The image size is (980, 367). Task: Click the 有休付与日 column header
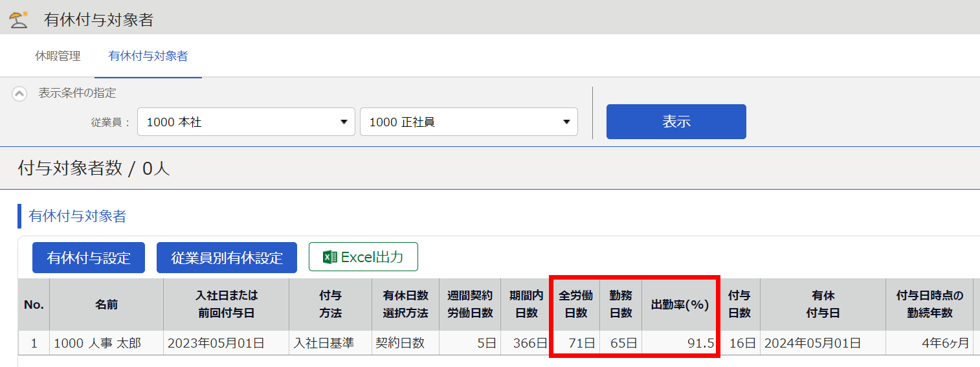pos(823,304)
